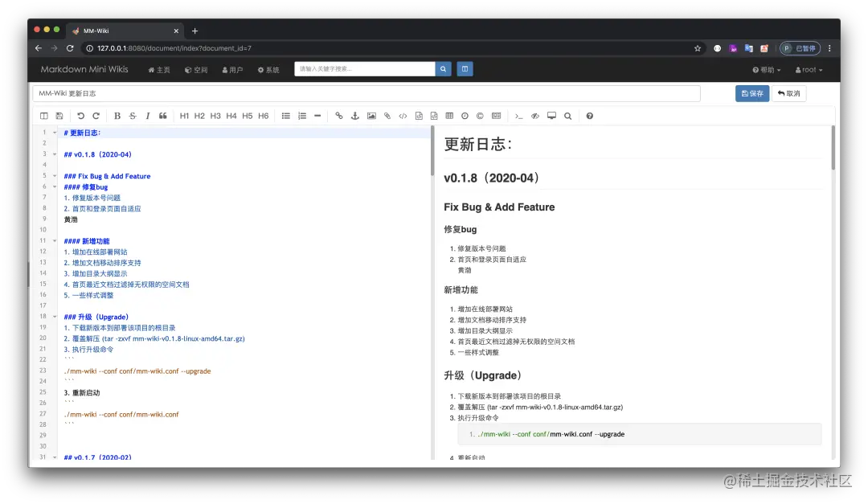868x504 pixels.
Task: Click the 取消 cancel button
Action: tap(789, 93)
